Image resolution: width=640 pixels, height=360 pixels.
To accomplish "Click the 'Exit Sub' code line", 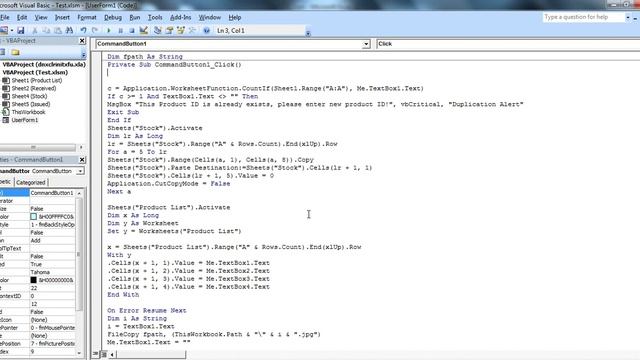I will (x=123, y=112).
